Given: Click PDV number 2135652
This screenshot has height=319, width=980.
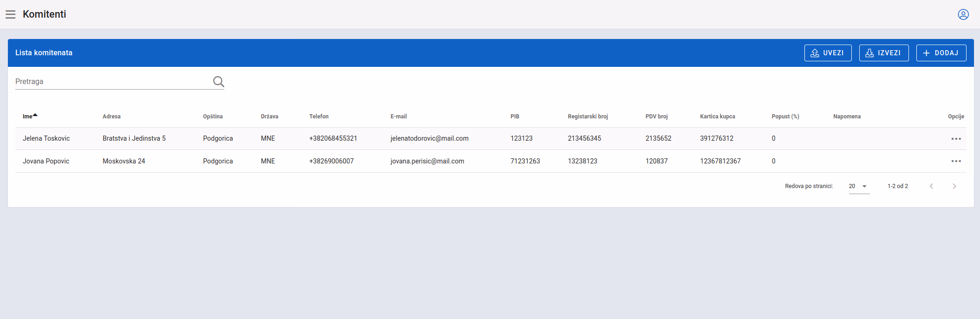Looking at the screenshot, I should tap(658, 138).
